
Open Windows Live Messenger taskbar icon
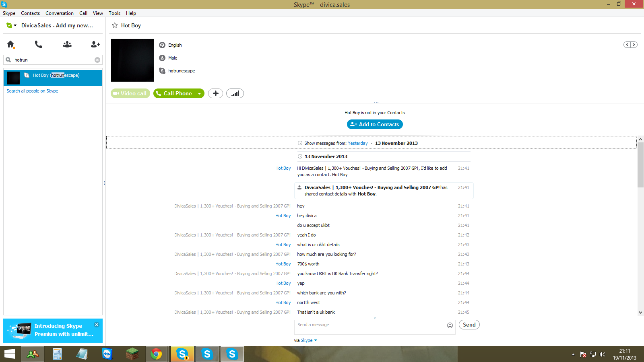click(x=33, y=354)
